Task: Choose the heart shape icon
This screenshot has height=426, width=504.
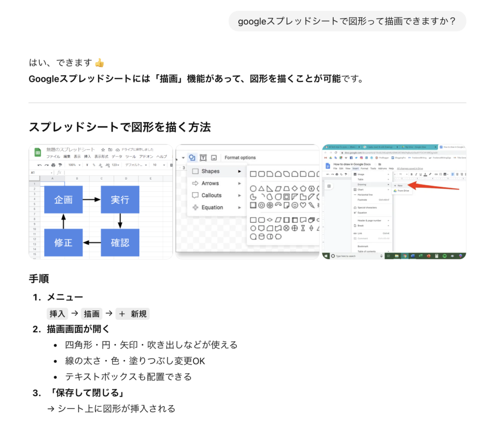Action: pos(303,205)
